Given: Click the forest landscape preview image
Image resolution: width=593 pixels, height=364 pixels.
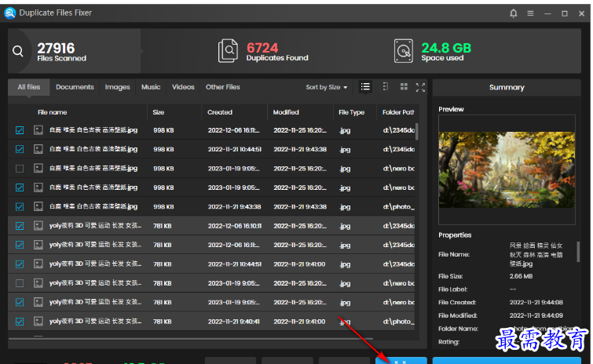Looking at the screenshot, I should click(x=507, y=169).
